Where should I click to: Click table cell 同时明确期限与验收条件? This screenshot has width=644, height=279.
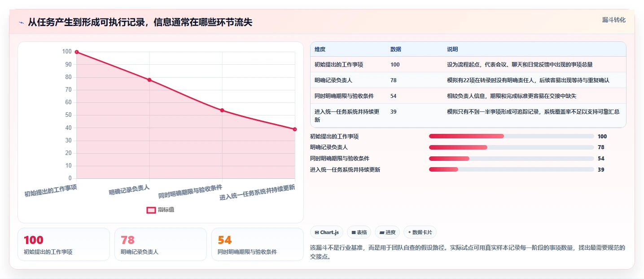[x=344, y=96]
